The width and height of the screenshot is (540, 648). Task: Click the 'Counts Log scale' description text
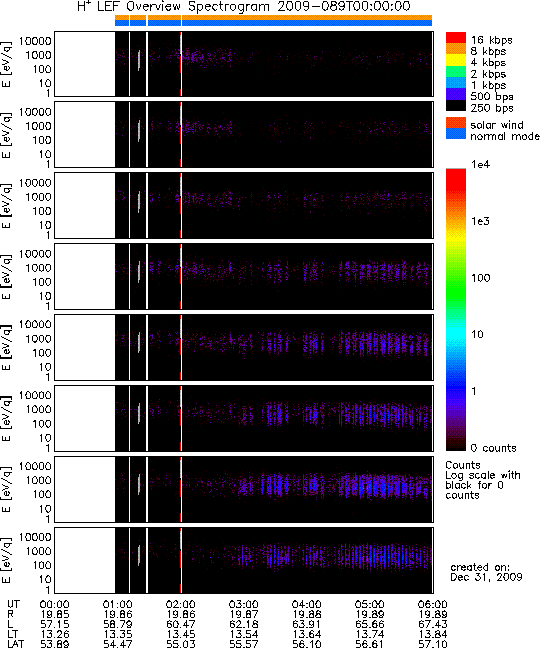[x=483, y=480]
